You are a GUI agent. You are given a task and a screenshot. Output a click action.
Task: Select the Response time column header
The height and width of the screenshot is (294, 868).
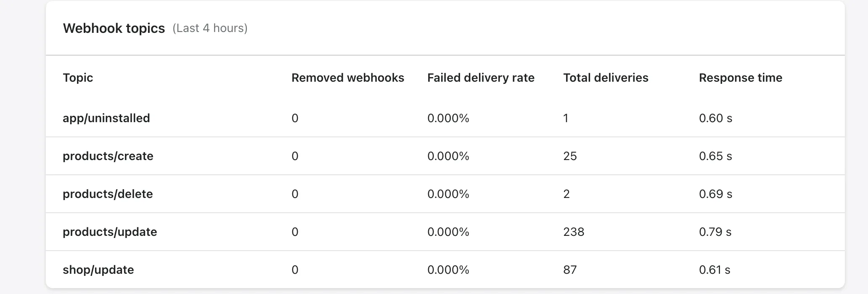click(x=740, y=78)
